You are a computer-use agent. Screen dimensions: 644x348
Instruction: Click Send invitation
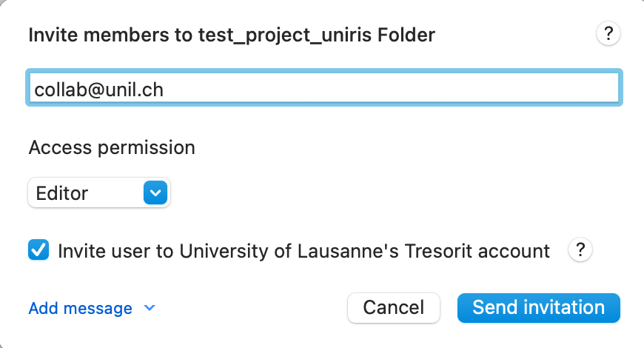[x=538, y=307]
